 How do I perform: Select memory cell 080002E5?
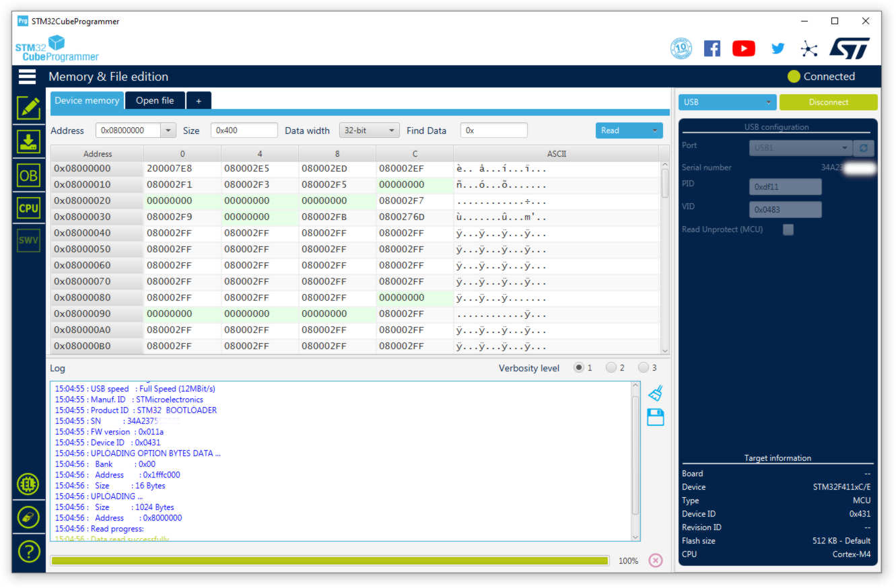click(x=260, y=168)
